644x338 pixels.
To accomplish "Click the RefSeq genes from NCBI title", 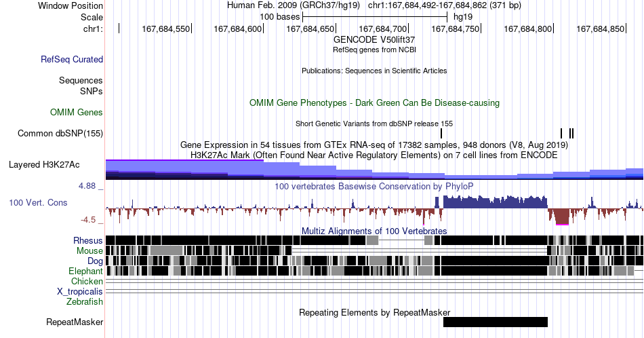I will (x=374, y=50).
